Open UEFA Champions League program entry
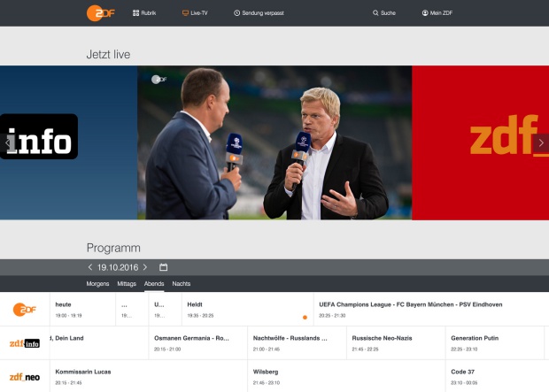Screen dimensions: 549x392 (431, 310)
